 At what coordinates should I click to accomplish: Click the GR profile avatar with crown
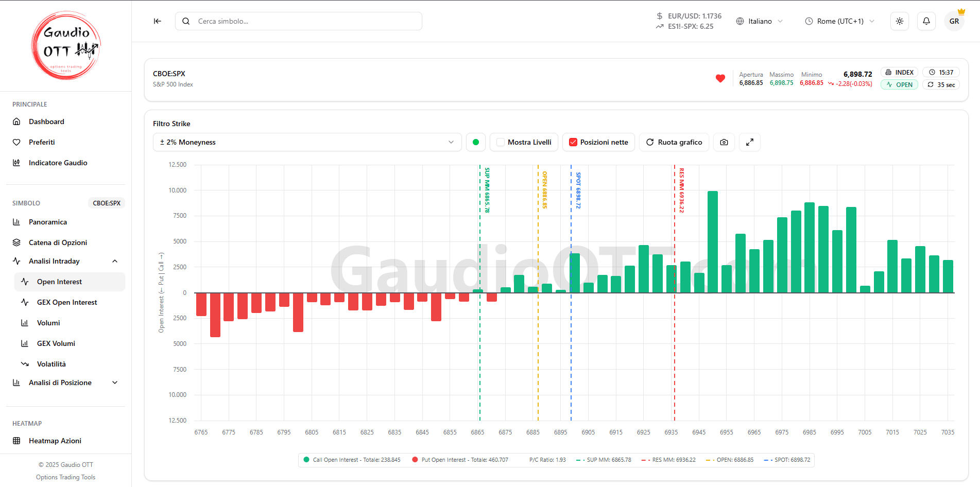click(954, 21)
